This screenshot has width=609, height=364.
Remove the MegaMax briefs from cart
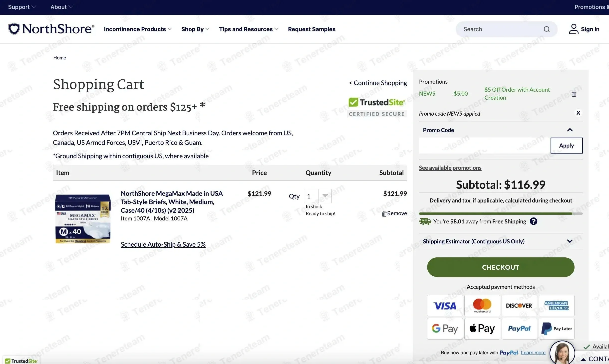[x=394, y=213]
